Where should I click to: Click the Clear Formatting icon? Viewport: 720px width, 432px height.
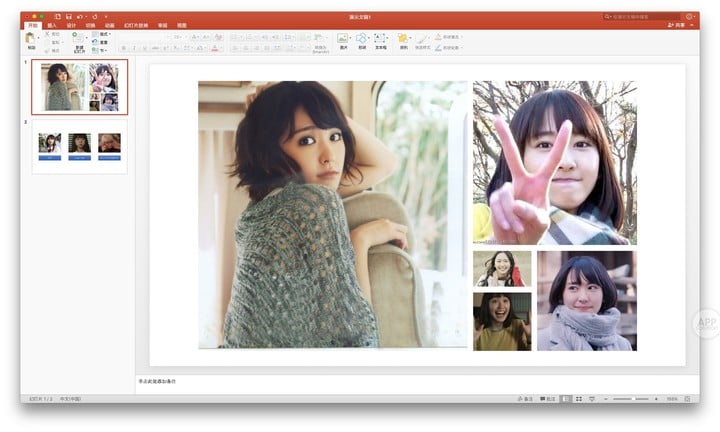tap(218, 37)
